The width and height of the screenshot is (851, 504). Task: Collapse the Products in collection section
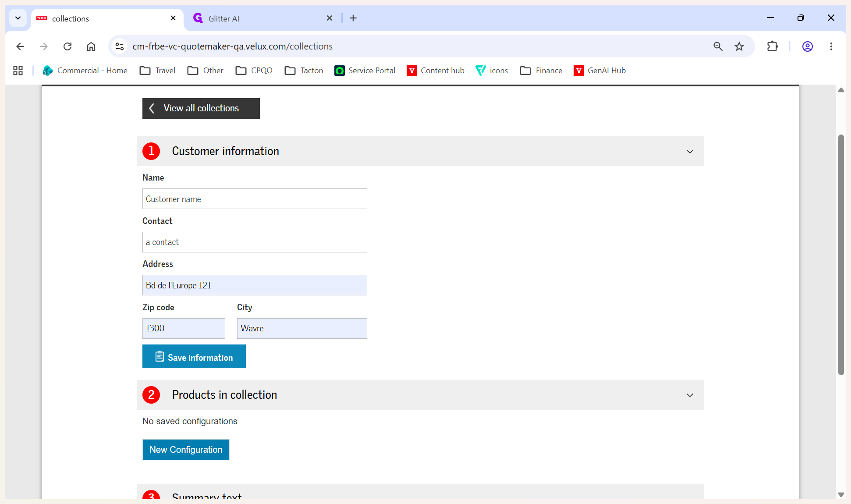(690, 395)
